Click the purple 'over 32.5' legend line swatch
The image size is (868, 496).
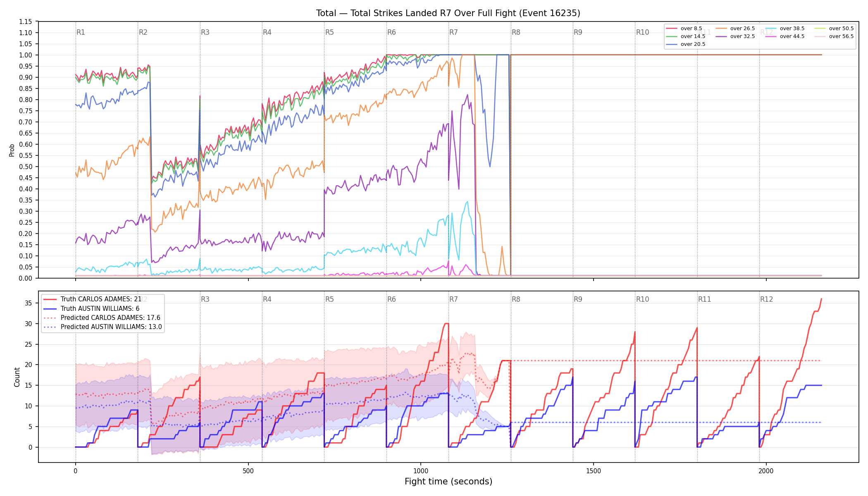pos(721,36)
